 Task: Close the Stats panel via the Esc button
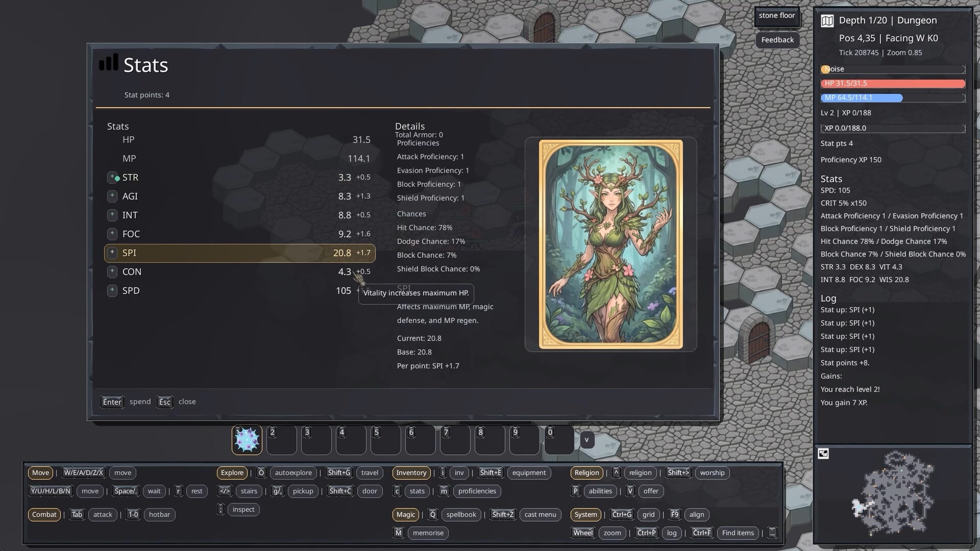[164, 402]
